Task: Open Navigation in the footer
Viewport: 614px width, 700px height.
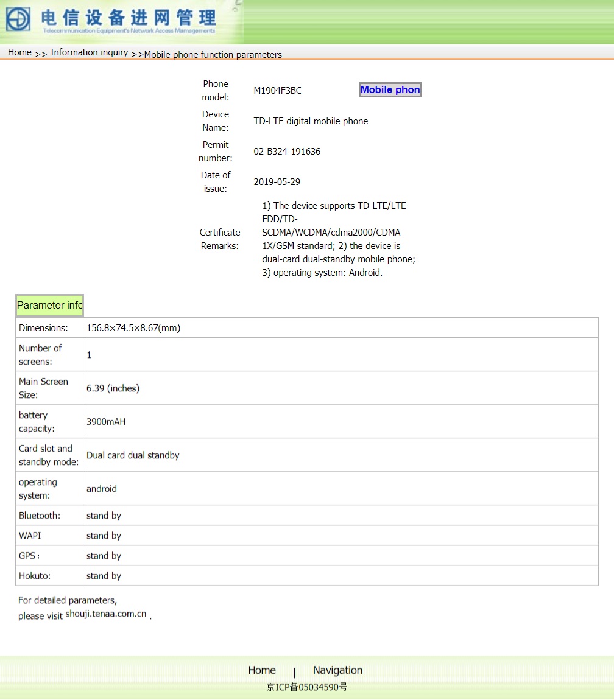Action: pos(337,670)
